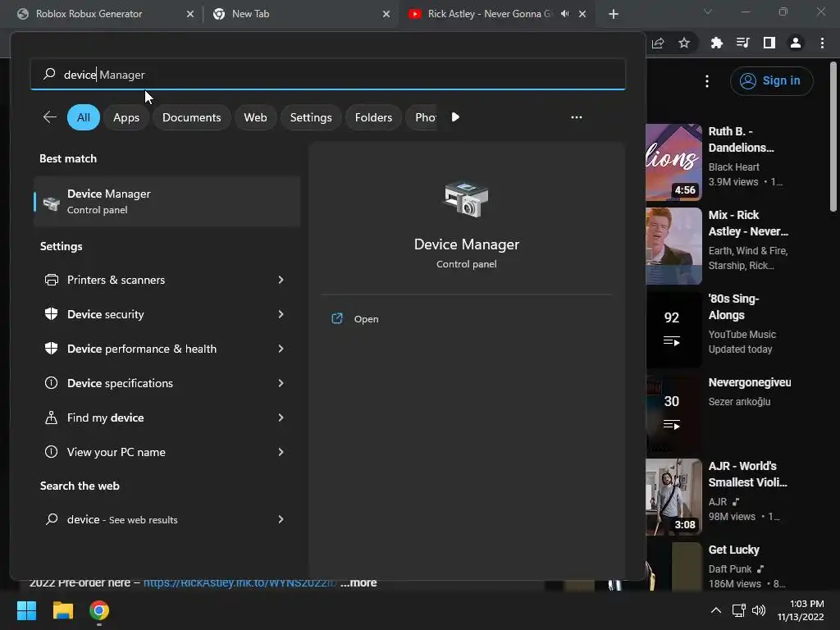Open network status tray icon
Viewport: 840px width, 630px height.
(739, 610)
